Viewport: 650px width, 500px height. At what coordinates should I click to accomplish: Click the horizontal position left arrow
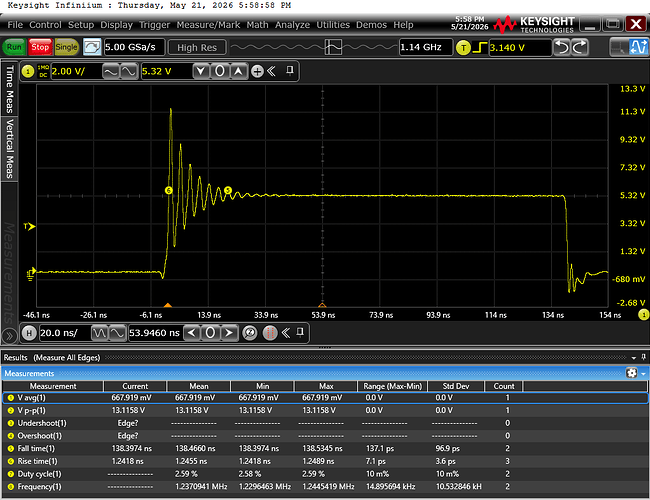[x=192, y=333]
